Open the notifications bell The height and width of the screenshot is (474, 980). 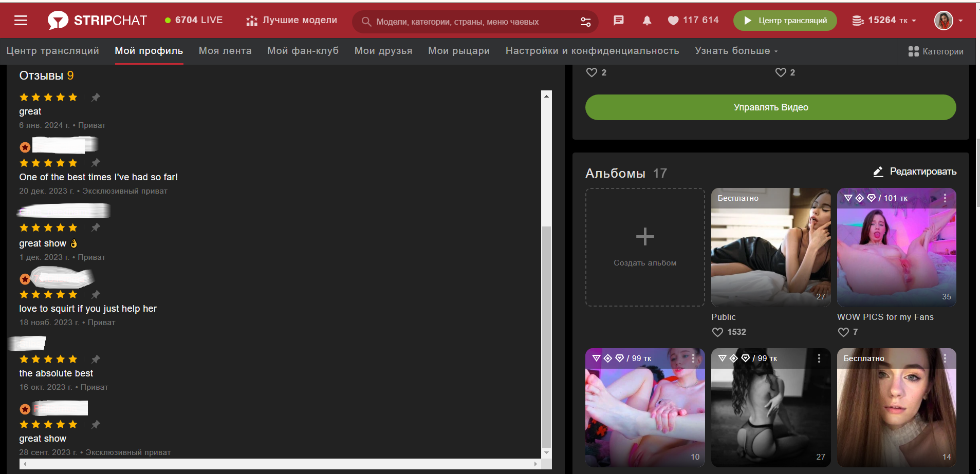tap(647, 21)
